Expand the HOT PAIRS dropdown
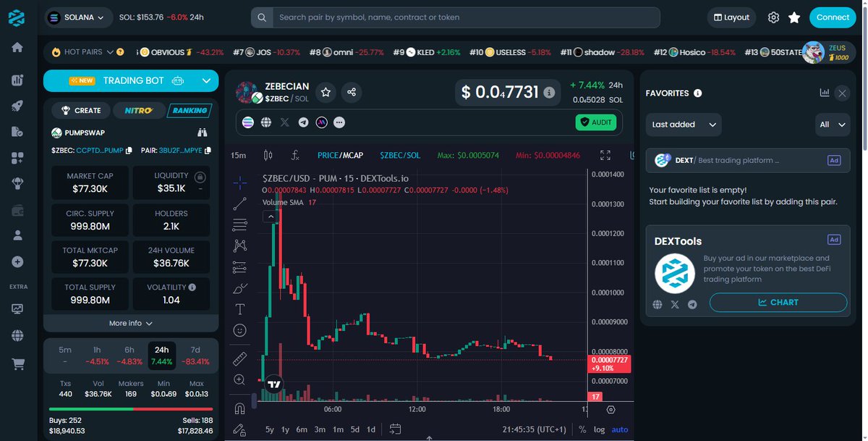 [x=111, y=52]
